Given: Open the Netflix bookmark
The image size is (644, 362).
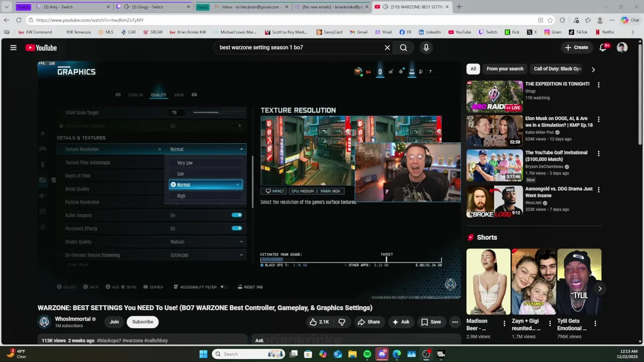Looking at the screenshot, I should tap(605, 32).
